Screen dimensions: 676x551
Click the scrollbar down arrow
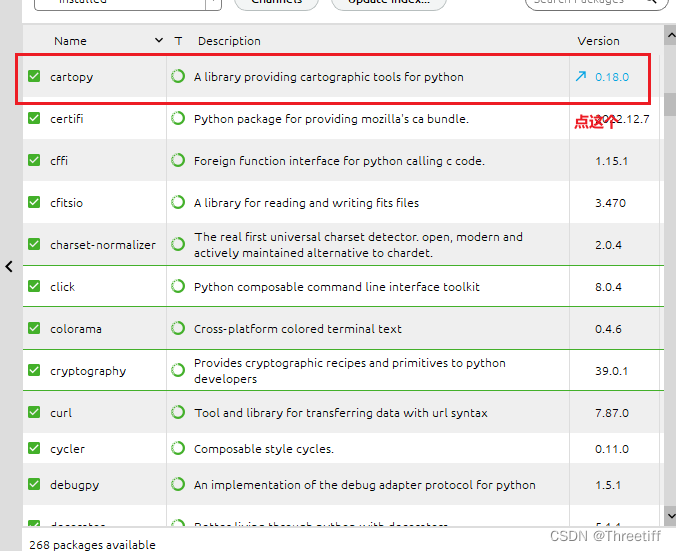coord(670,515)
